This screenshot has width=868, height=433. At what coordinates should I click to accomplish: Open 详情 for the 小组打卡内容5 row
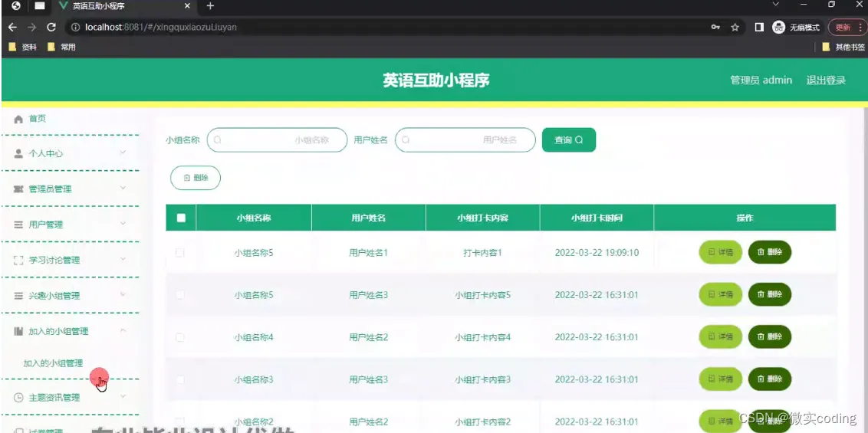[721, 294]
